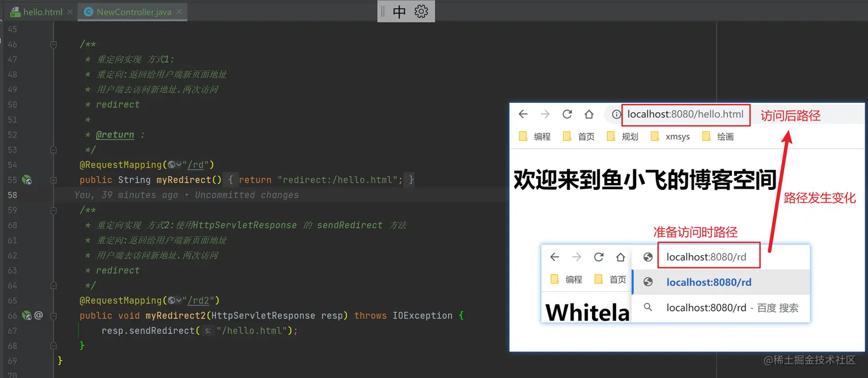Click IOException in the throws clause

pos(423,315)
